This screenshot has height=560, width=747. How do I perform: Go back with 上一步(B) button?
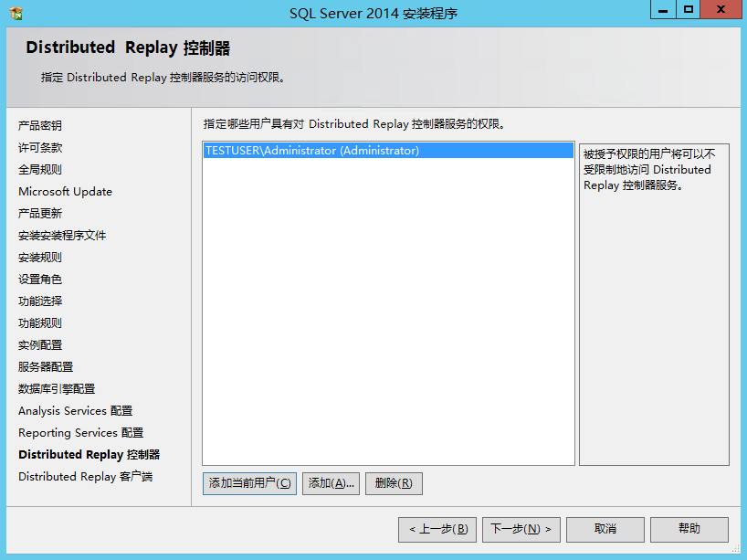coord(437,529)
